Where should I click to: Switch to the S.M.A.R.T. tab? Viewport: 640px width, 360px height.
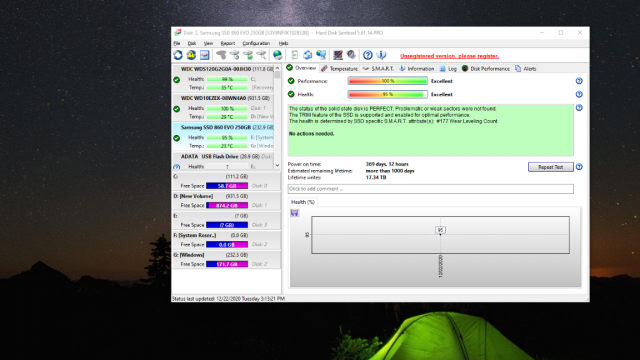(x=378, y=69)
